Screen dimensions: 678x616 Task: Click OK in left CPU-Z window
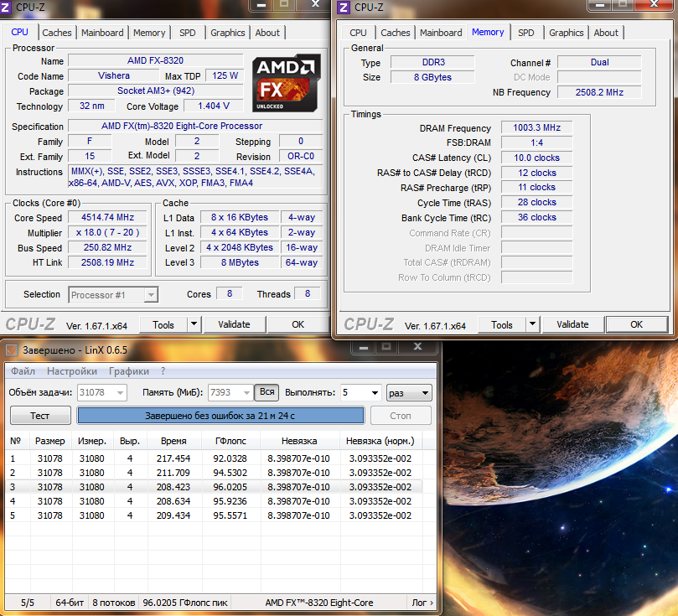[x=298, y=324]
